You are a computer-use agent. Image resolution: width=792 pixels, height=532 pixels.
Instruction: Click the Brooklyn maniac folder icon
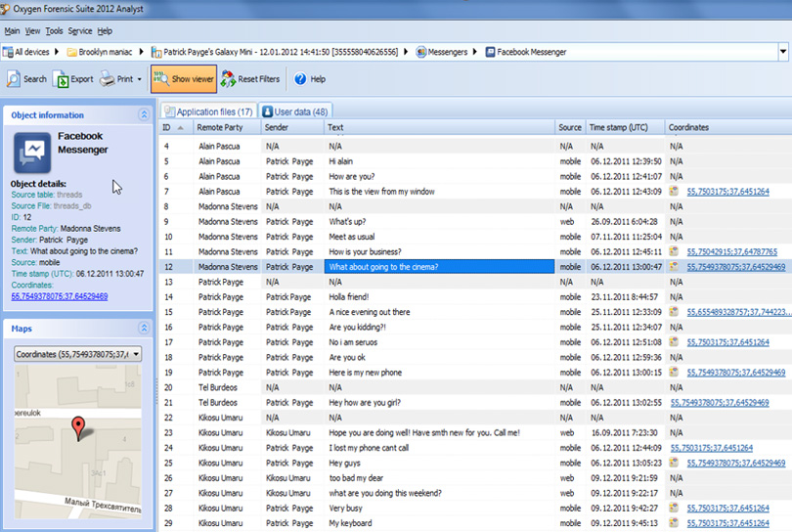click(71, 52)
